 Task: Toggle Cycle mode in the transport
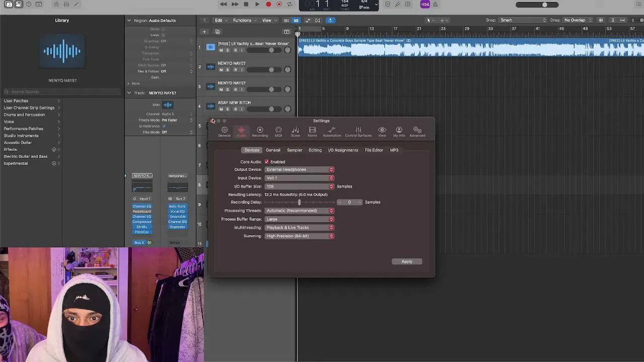pos(290,5)
